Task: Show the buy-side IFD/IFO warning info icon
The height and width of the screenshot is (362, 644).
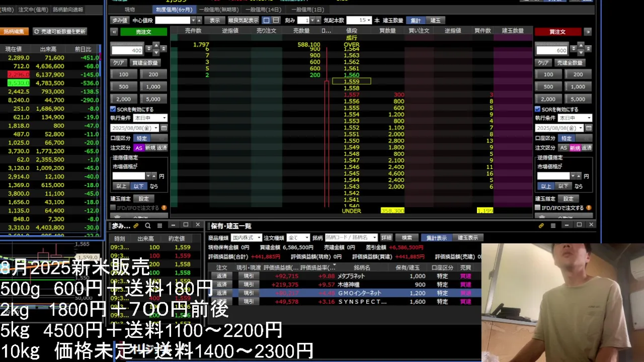Action: [589, 208]
